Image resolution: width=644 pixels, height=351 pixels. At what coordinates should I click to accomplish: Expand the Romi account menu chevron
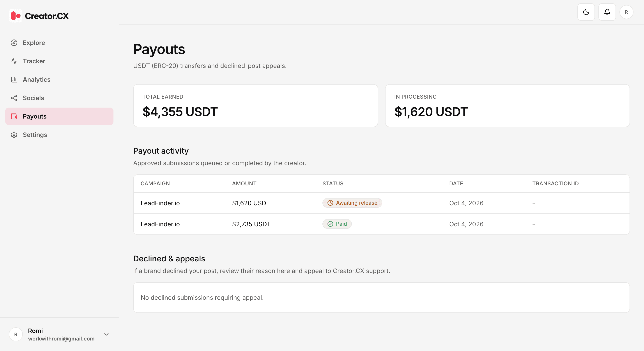(x=106, y=334)
